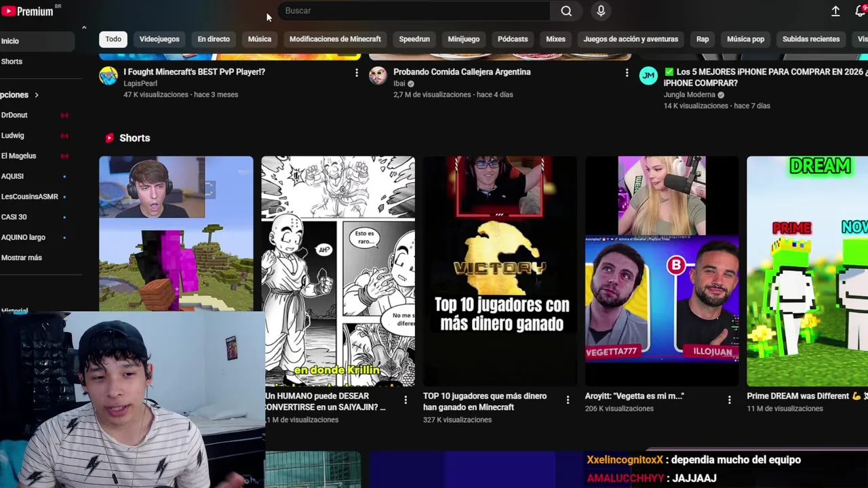868x488 pixels.
Task: Click TOP 10 jugadores que más dinero title
Action: [x=485, y=401]
